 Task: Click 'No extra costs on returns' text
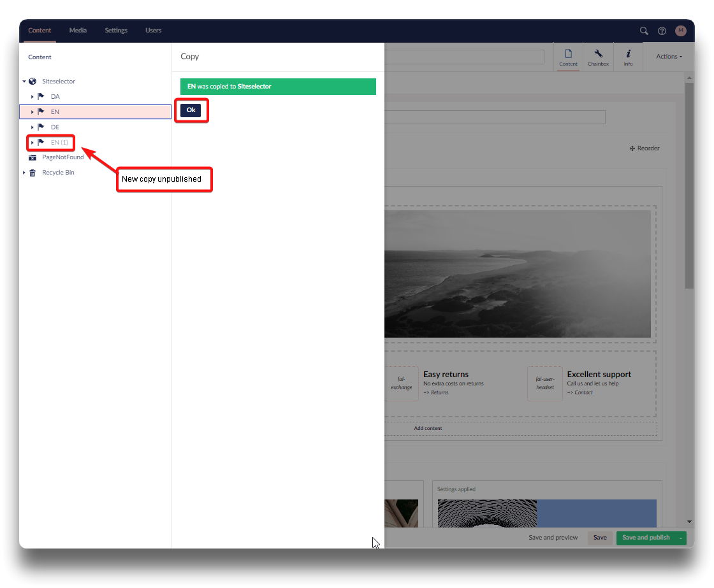coord(453,384)
